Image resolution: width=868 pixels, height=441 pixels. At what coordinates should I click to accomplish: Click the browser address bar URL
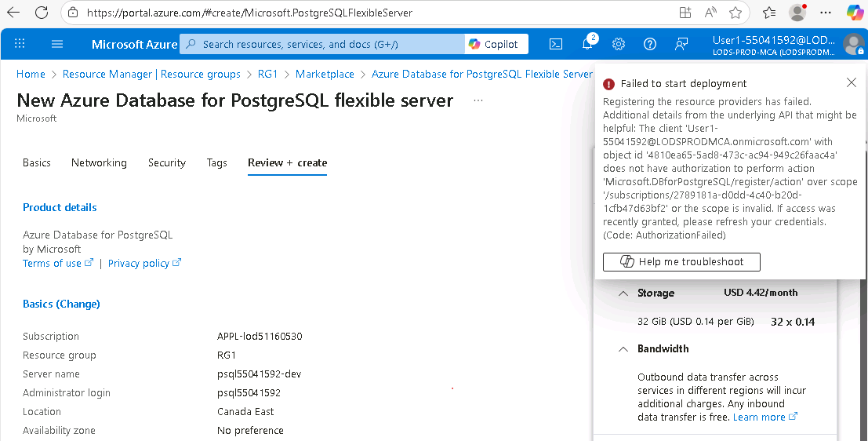(x=249, y=13)
